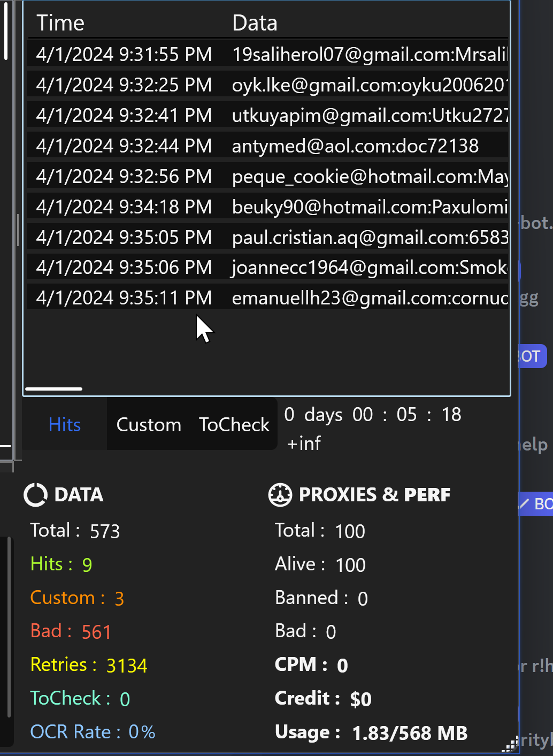Image resolution: width=553 pixels, height=756 pixels.
Task: Switch to the Hits tab
Action: 64,425
